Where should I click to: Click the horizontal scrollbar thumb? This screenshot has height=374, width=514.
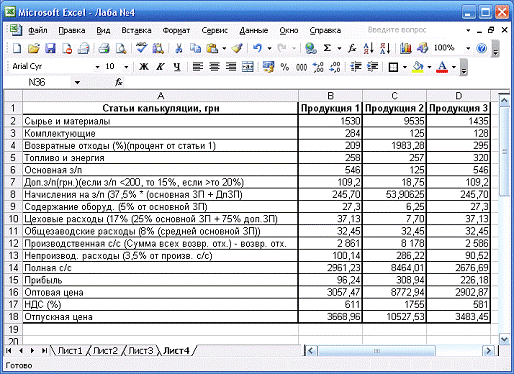pyautogui.click(x=376, y=351)
